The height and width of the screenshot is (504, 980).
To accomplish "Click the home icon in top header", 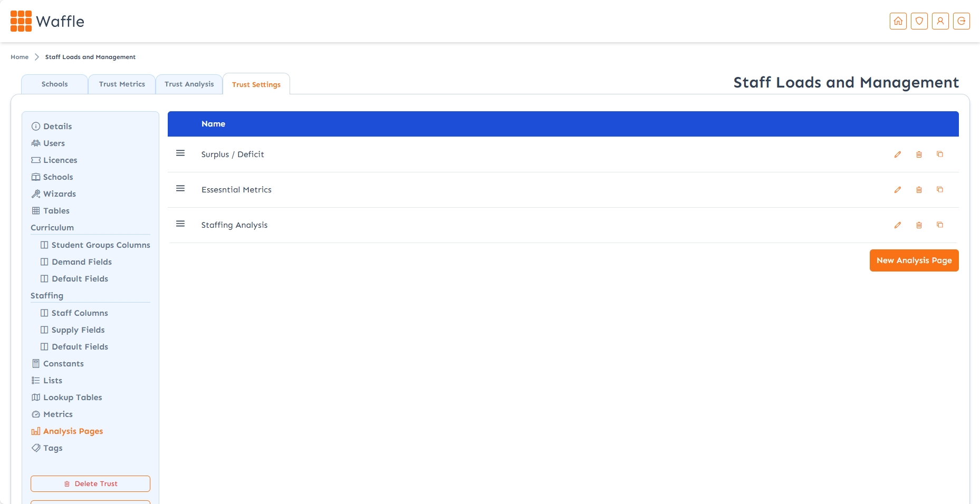I will tap(898, 21).
